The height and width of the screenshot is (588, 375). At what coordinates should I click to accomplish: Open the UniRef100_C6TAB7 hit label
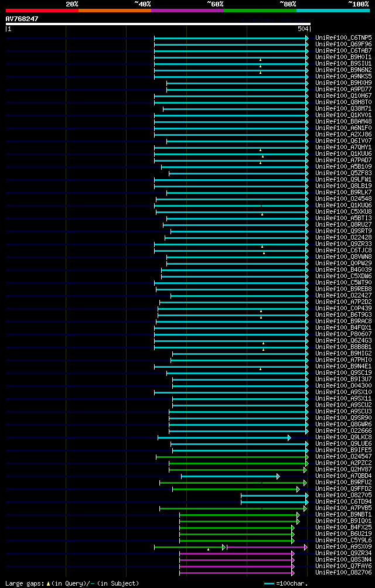343,50
